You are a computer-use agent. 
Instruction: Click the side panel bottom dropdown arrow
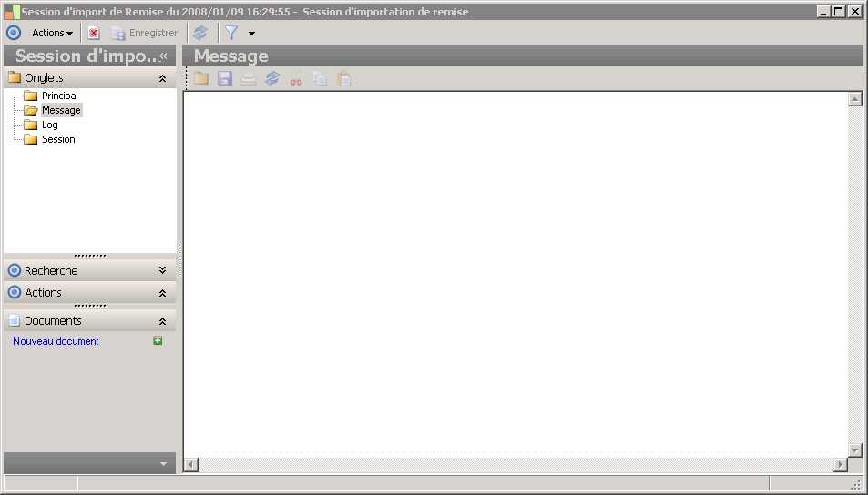pos(163,464)
